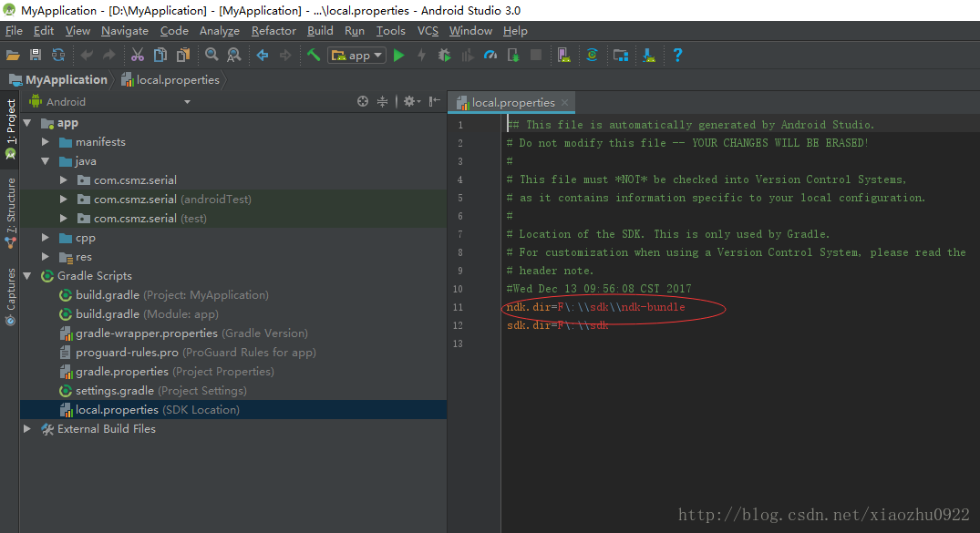Toggle the Captures tool window
Viewport: 980px width, 533px height.
click(11, 296)
